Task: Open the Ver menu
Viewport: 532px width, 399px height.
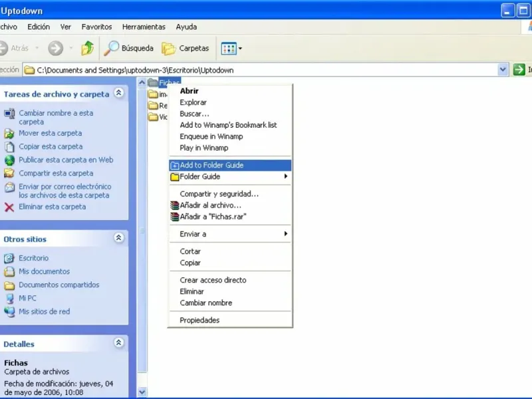Action: tap(65, 27)
